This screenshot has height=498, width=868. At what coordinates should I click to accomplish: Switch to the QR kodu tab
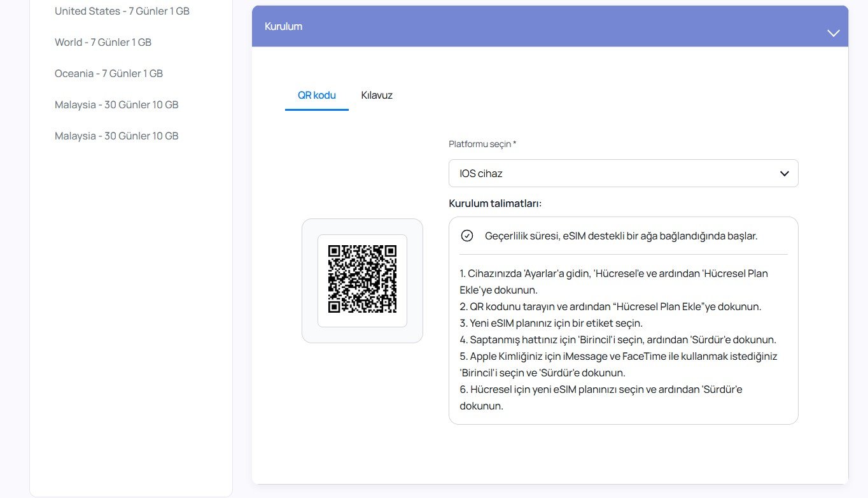(x=317, y=95)
